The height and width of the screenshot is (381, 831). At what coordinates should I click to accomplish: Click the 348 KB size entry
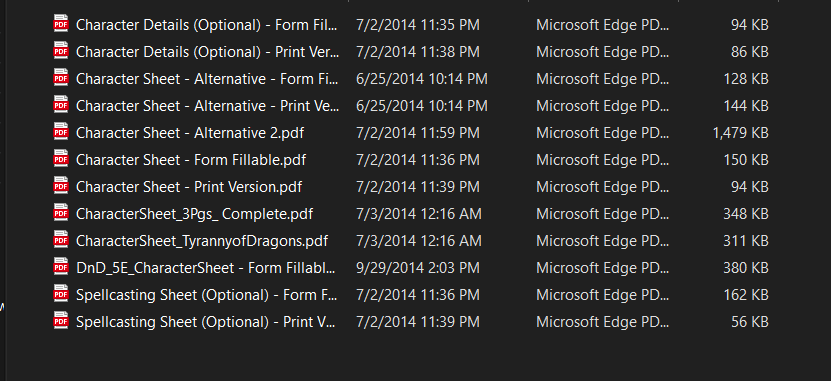click(x=746, y=214)
